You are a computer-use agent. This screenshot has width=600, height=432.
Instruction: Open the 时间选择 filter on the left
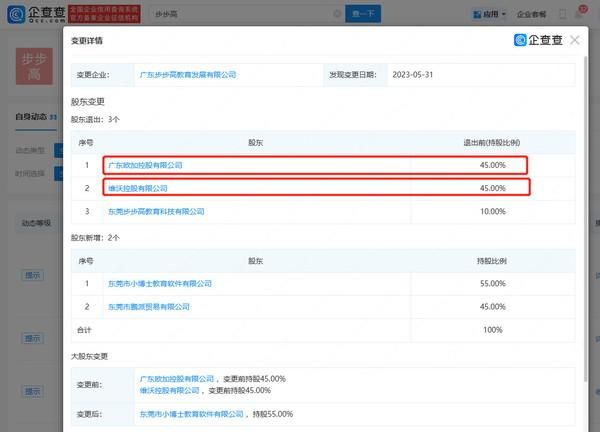pyautogui.click(x=30, y=172)
